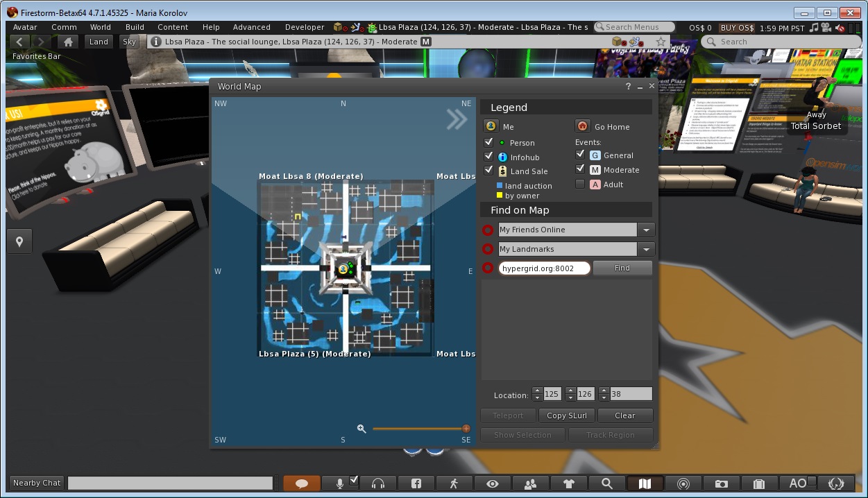Screen dimensions: 868x498
Task: Toggle the Land Sale checkbox
Action: coord(488,171)
